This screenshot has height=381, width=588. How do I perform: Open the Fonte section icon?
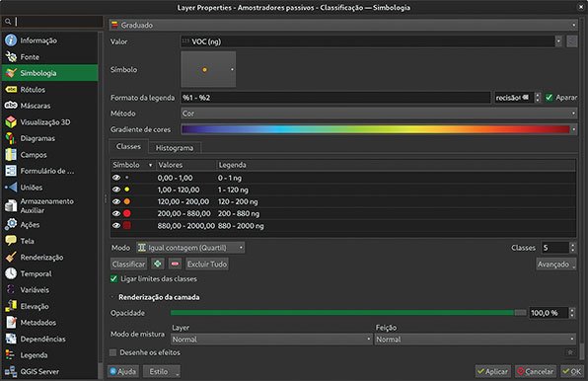pos(11,57)
